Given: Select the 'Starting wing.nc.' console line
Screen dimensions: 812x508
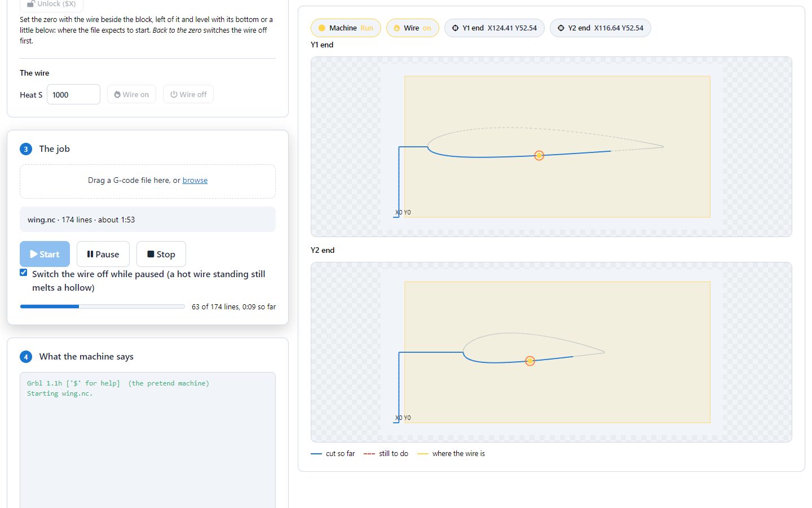Looking at the screenshot, I should tap(60, 393).
